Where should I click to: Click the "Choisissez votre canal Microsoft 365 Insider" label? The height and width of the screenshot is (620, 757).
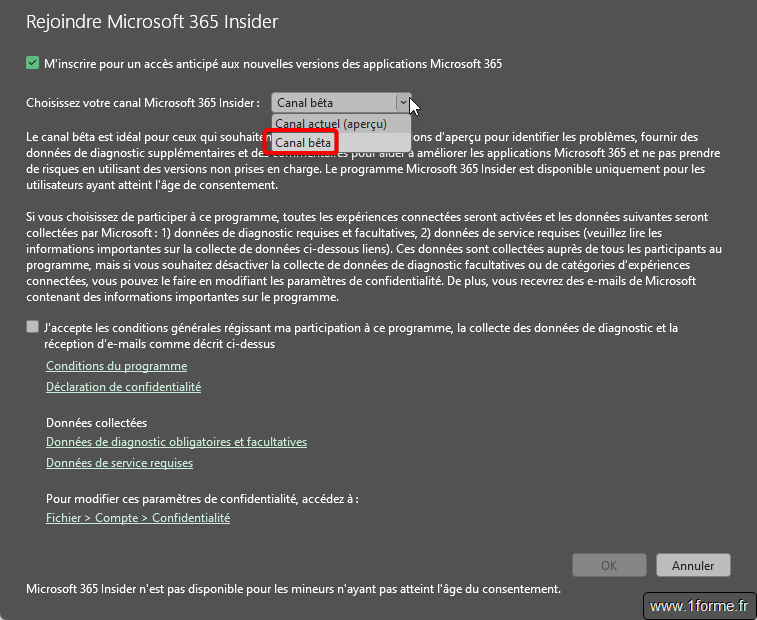pyautogui.click(x=143, y=103)
